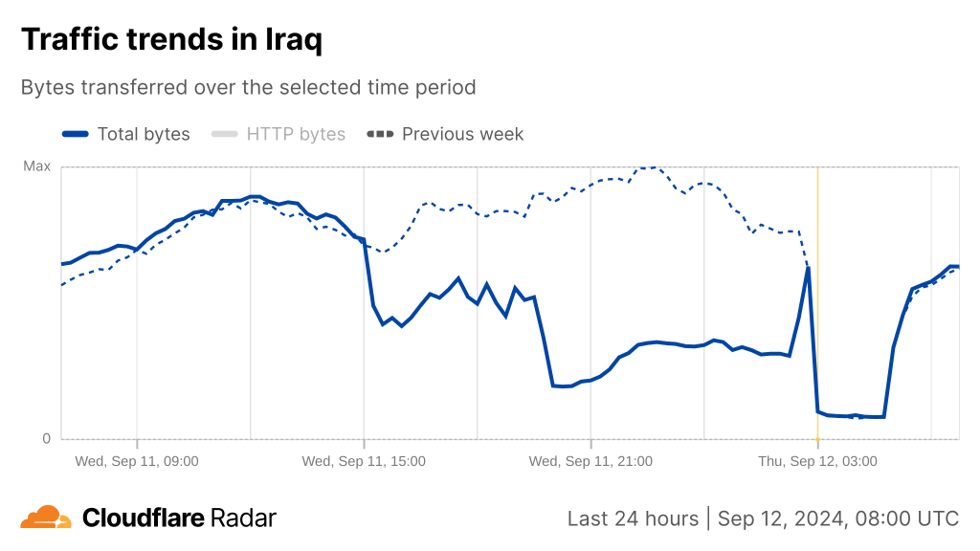Click the Total bytes legend line icon
The image size is (980, 551).
[76, 134]
